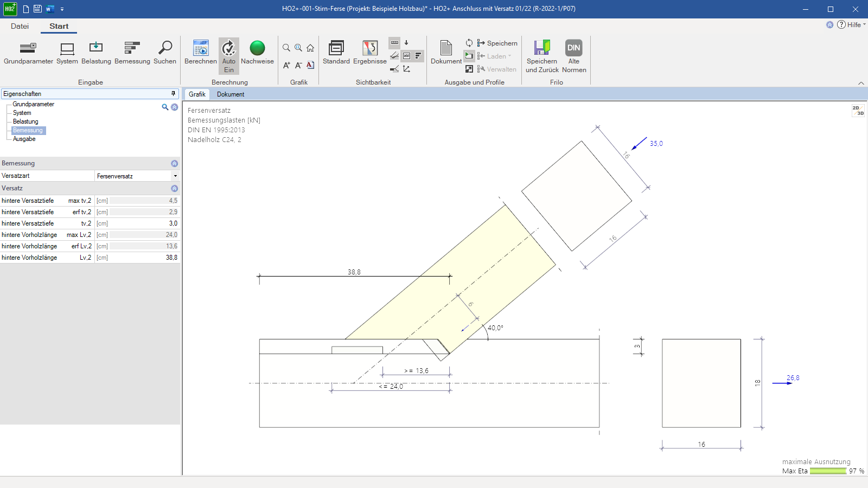Toggle load arrow visibility icon
Image resolution: width=868 pixels, height=488 pixels.
(x=406, y=42)
